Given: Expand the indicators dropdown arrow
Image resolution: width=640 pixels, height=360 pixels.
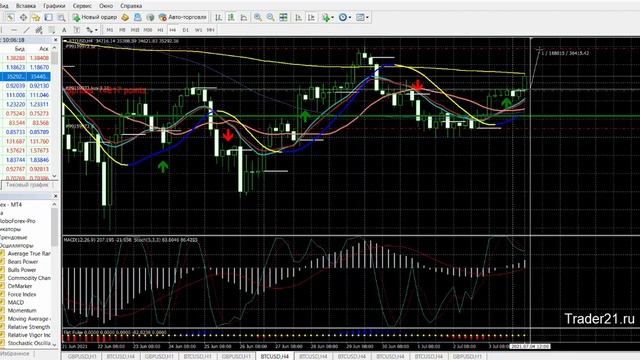Looking at the screenshot, I should (x=332, y=17).
